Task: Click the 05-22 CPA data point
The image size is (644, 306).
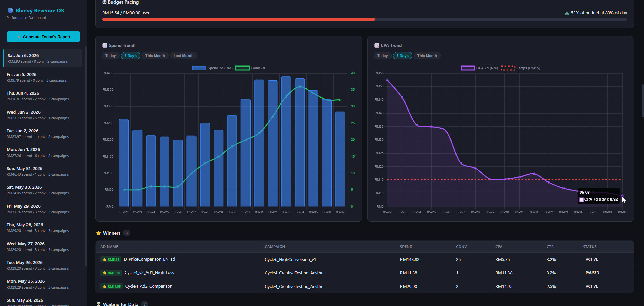Action: [387, 80]
